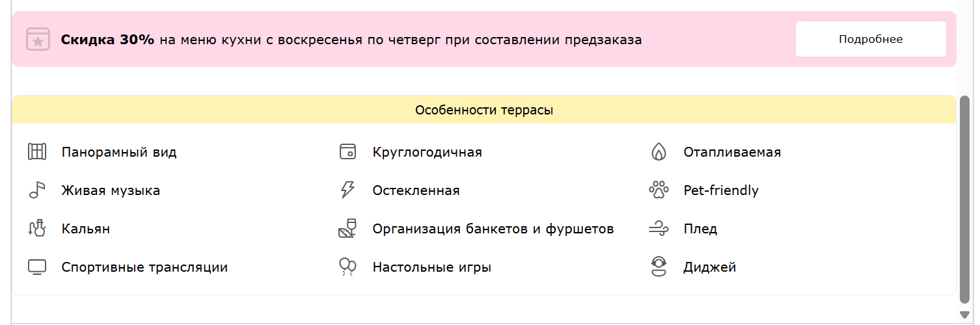Click the flame icon beside Отапливаемая
The width and height of the screenshot is (980, 325).
pyautogui.click(x=659, y=152)
